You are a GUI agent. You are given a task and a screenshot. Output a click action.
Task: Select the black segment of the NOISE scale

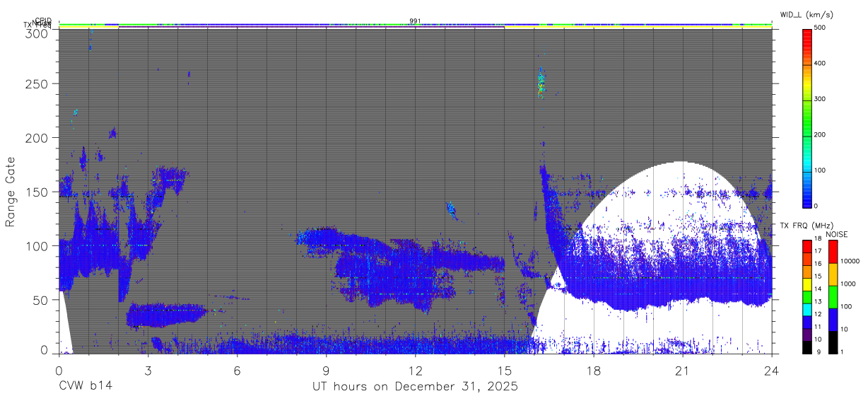[x=833, y=342]
